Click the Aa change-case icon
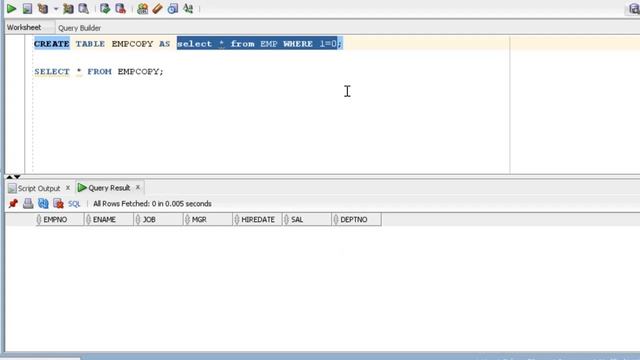 click(188, 9)
